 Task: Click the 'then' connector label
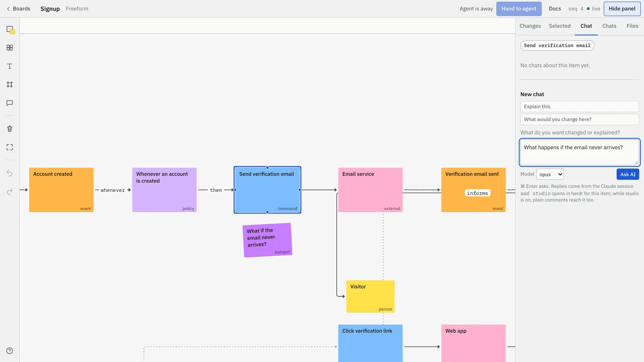(216, 190)
